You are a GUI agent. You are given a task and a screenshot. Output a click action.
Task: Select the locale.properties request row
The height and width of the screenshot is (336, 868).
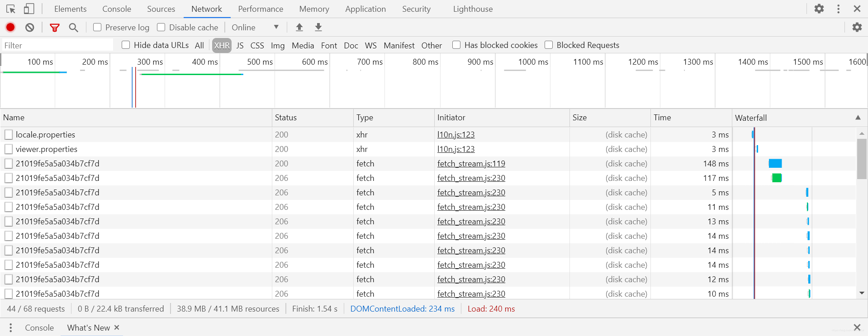pyautogui.click(x=428, y=135)
